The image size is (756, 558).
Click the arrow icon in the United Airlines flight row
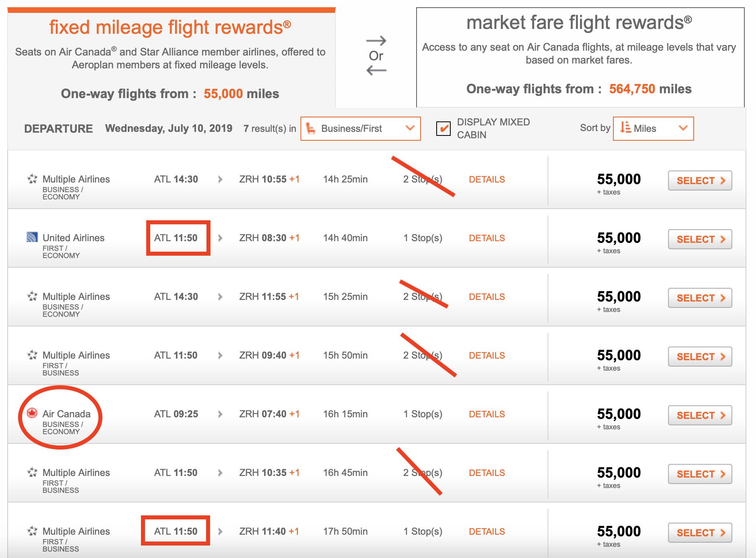pos(220,238)
